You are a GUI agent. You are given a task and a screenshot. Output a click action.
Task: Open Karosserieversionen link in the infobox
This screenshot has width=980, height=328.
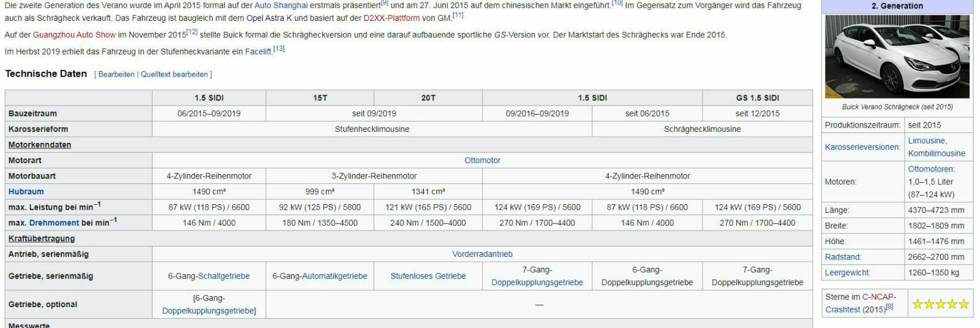(864, 148)
